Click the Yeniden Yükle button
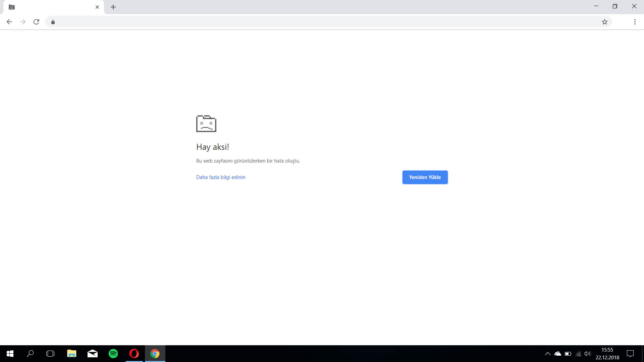This screenshot has height=362, width=644. click(425, 177)
